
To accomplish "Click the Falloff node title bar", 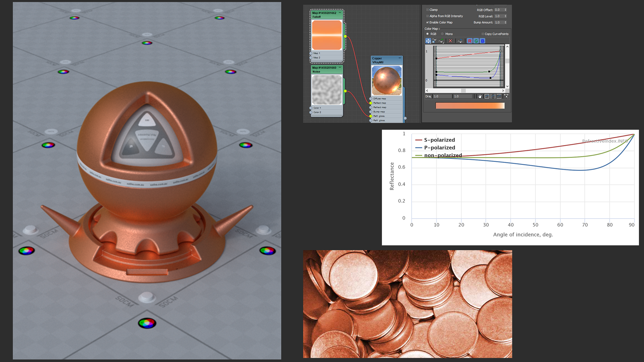I will [327, 15].
